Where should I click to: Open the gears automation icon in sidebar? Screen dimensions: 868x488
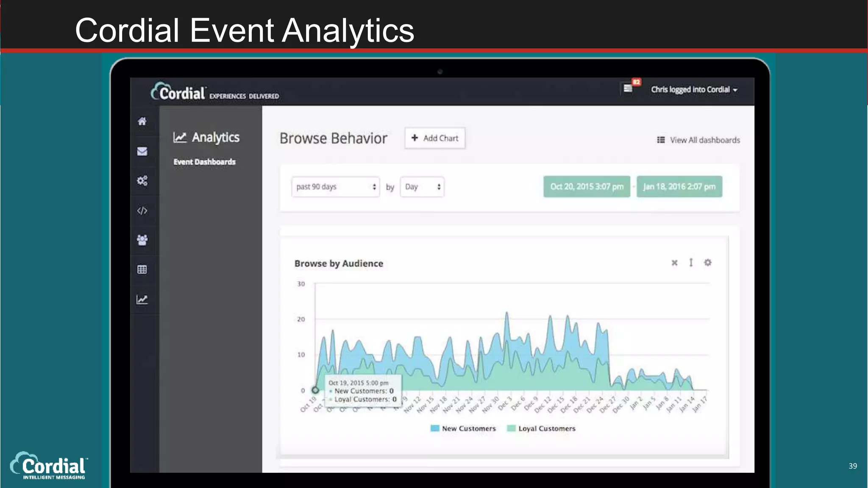click(142, 181)
